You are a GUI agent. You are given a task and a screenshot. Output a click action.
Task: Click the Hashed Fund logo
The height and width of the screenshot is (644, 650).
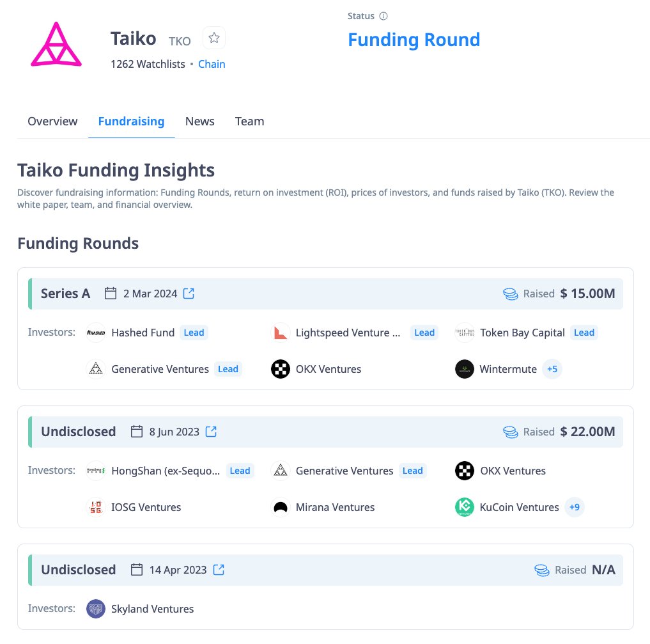[96, 333]
